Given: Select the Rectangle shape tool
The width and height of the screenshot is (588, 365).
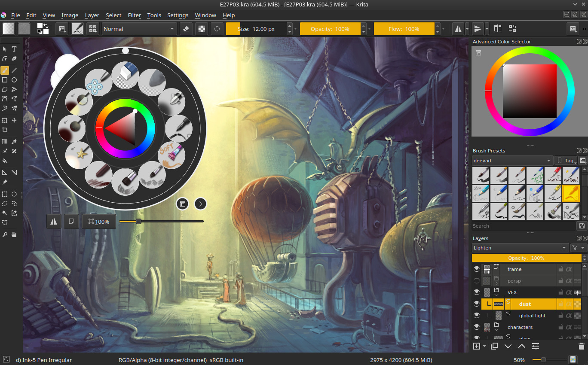Looking at the screenshot, I should click(5, 80).
